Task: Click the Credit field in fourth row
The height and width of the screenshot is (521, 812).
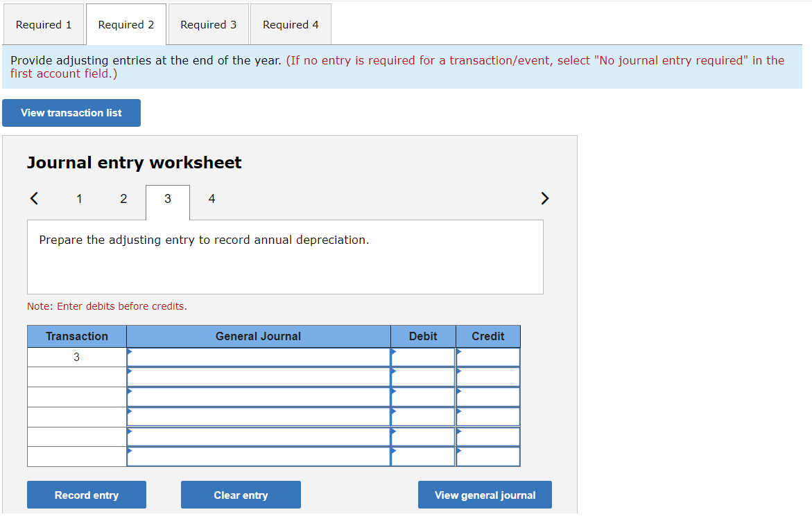Action: pyautogui.click(x=487, y=417)
